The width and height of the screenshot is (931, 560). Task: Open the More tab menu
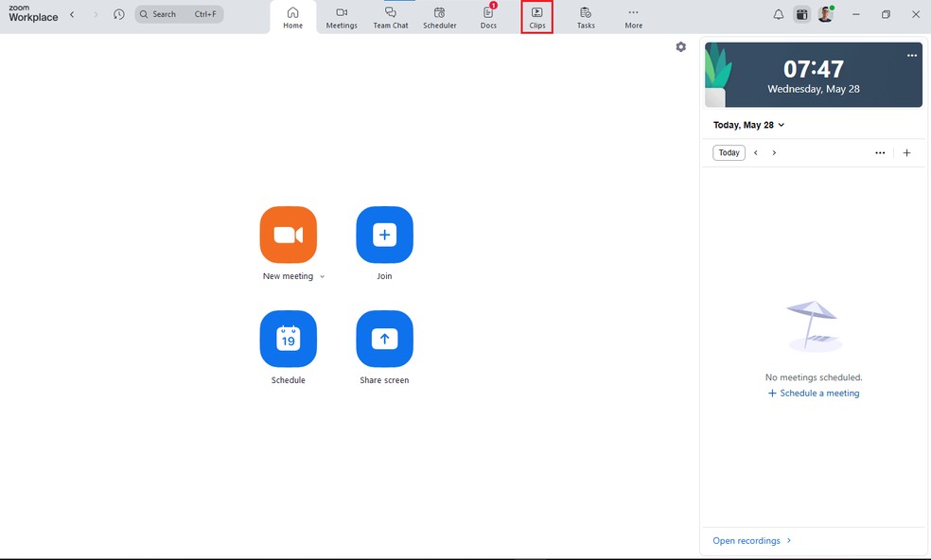(633, 17)
